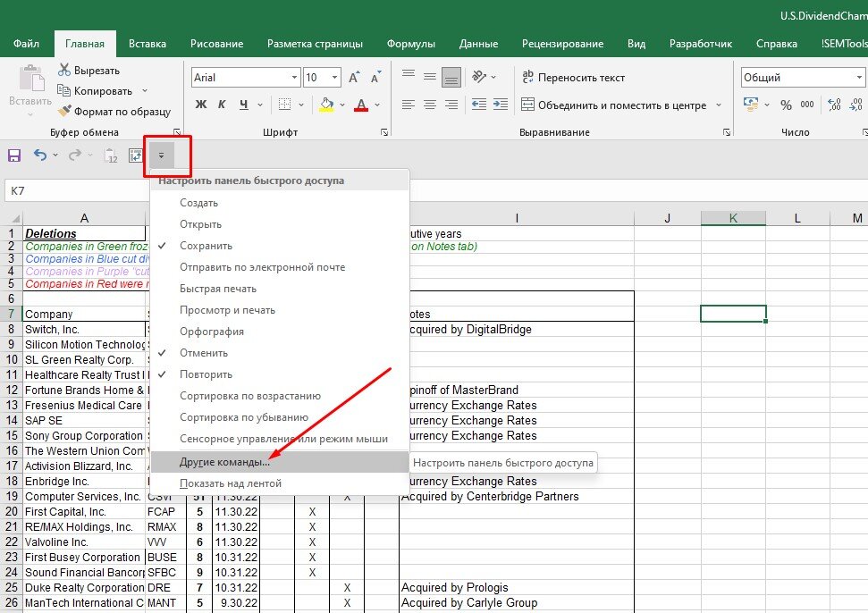Uncheck Сохранить in quick access menu

pos(280,247)
